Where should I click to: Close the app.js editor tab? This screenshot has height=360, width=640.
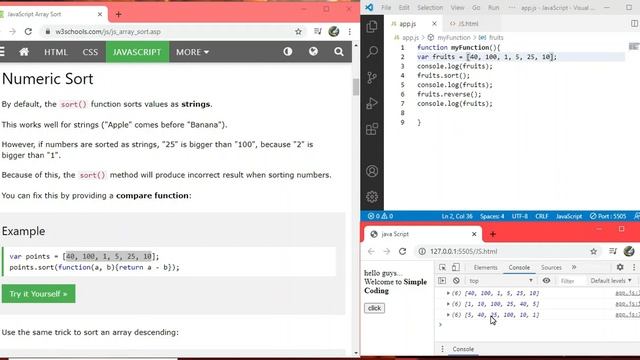click(x=434, y=24)
